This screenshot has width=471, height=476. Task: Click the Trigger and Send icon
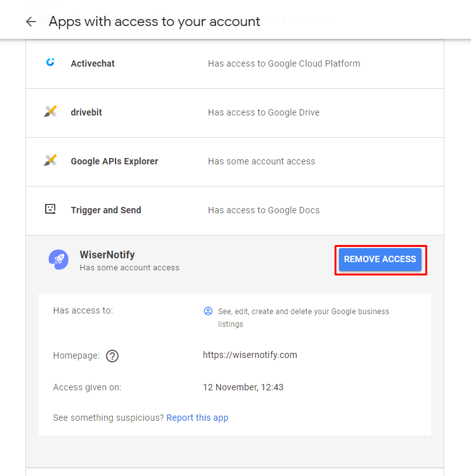[x=50, y=209]
